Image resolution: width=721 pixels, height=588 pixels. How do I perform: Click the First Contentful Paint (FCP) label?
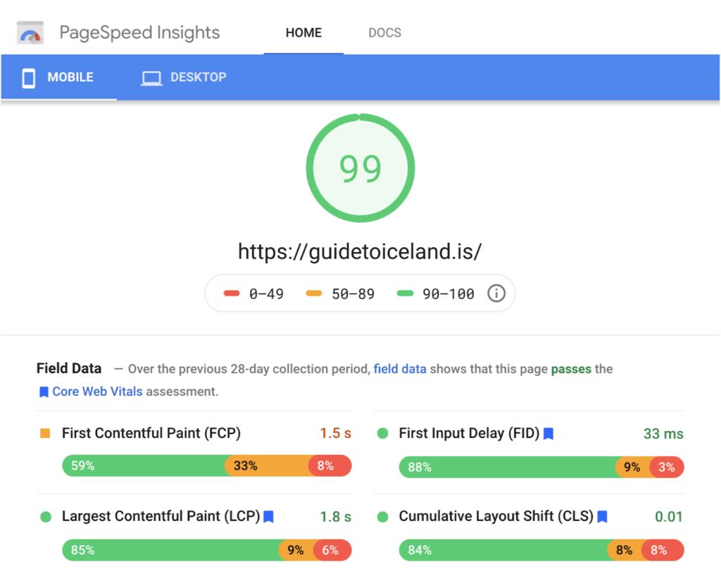pyautogui.click(x=151, y=433)
